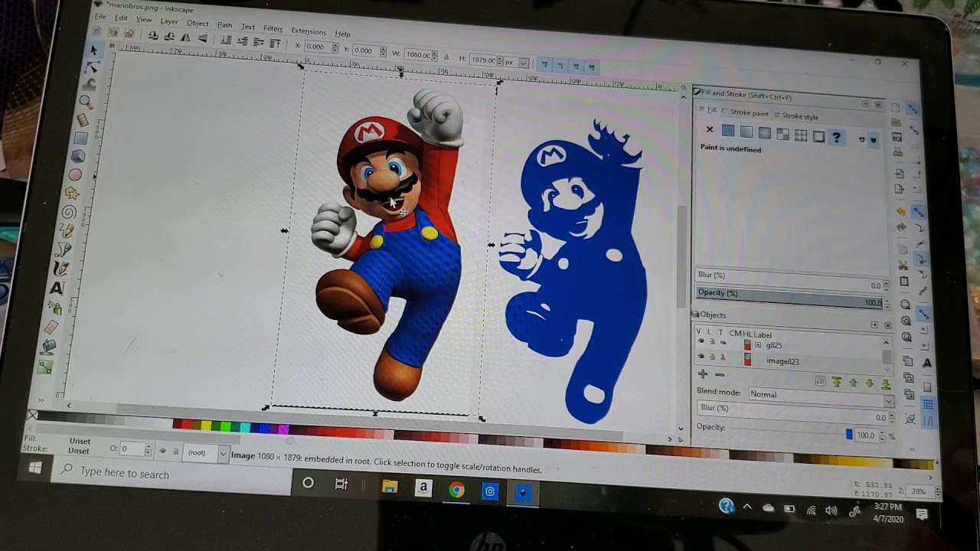Click the W width spinner arrows
Image resolution: width=980 pixels, height=551 pixels.
(434, 56)
